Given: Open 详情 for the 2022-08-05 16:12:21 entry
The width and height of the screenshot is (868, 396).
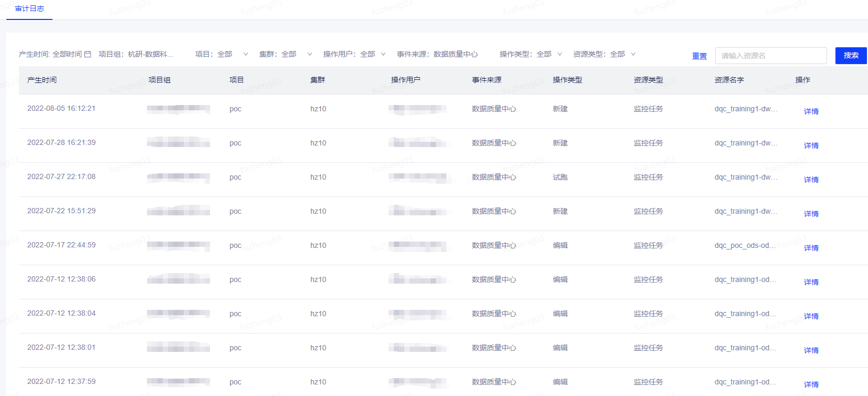Looking at the screenshot, I should click(811, 111).
